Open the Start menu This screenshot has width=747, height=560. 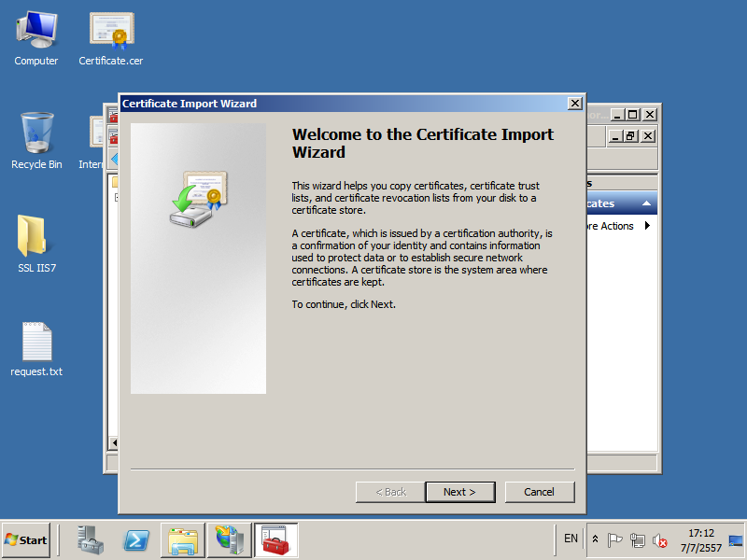[x=26, y=539]
